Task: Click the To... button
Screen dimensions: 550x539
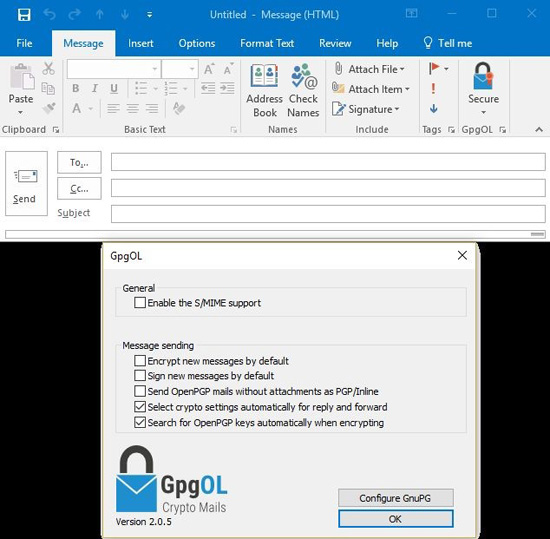Action: (79, 162)
